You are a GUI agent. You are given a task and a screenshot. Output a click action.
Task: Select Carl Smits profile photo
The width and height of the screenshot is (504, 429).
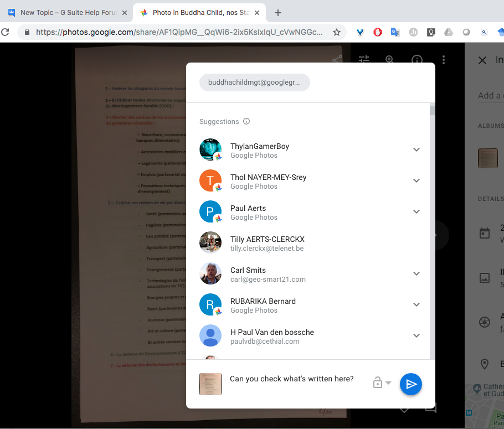210,273
